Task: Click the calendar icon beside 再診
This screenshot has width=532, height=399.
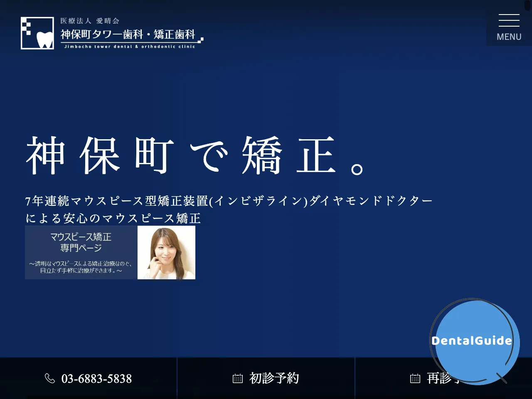Action: (415, 379)
